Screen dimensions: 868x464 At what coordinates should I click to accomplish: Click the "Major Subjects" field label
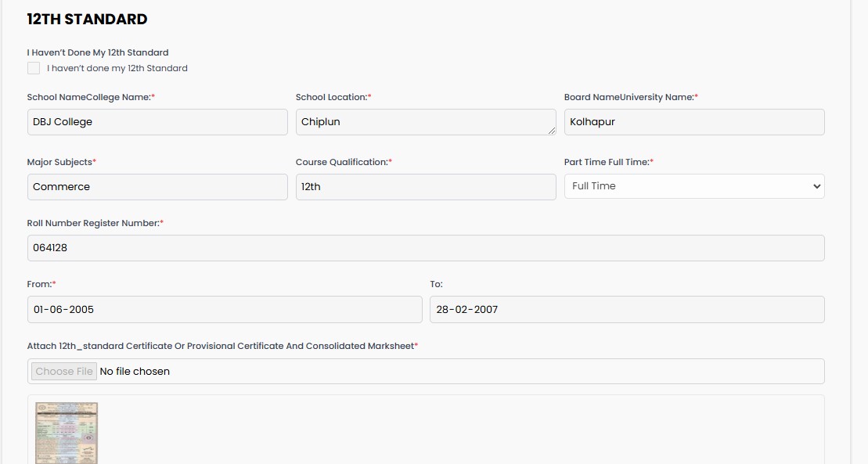tap(60, 162)
